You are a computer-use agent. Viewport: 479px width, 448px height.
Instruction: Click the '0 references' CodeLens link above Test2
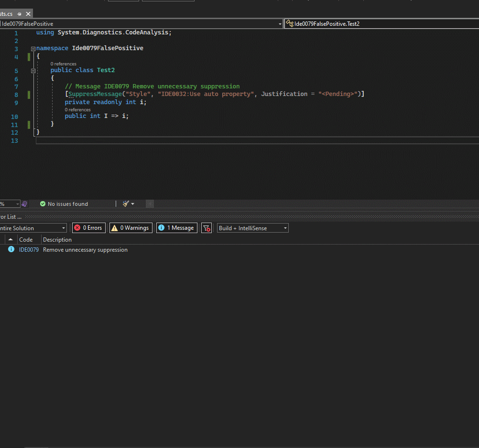[x=63, y=64]
